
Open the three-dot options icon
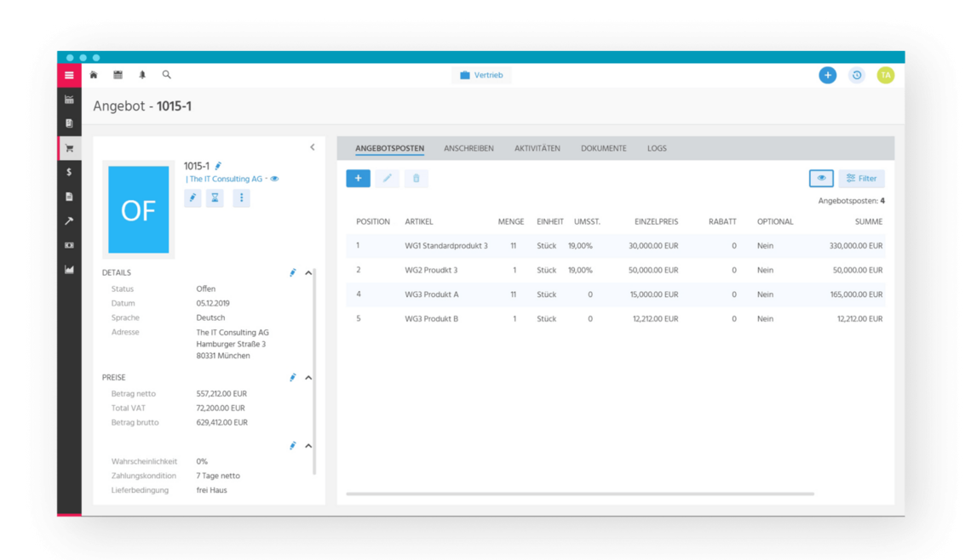tap(239, 197)
